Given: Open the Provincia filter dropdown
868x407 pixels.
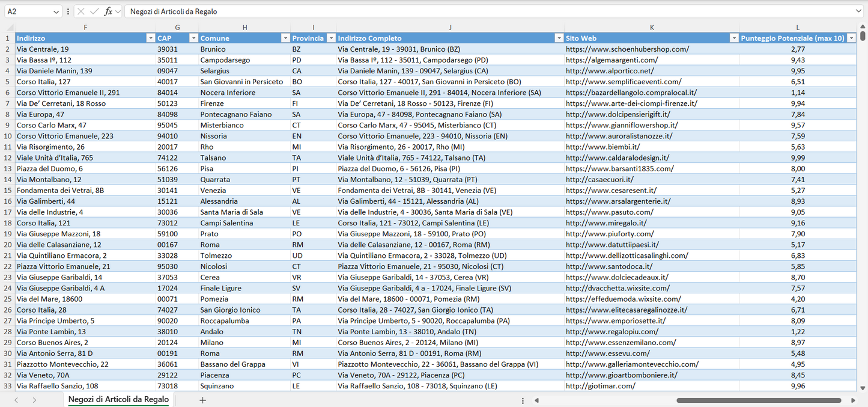Looking at the screenshot, I should 330,38.
